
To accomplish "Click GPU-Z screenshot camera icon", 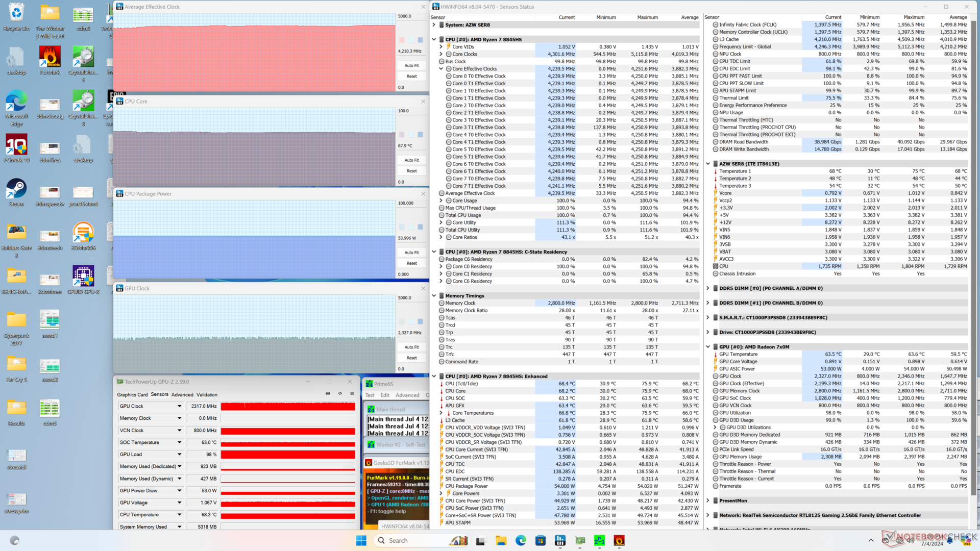I will 328,393.
